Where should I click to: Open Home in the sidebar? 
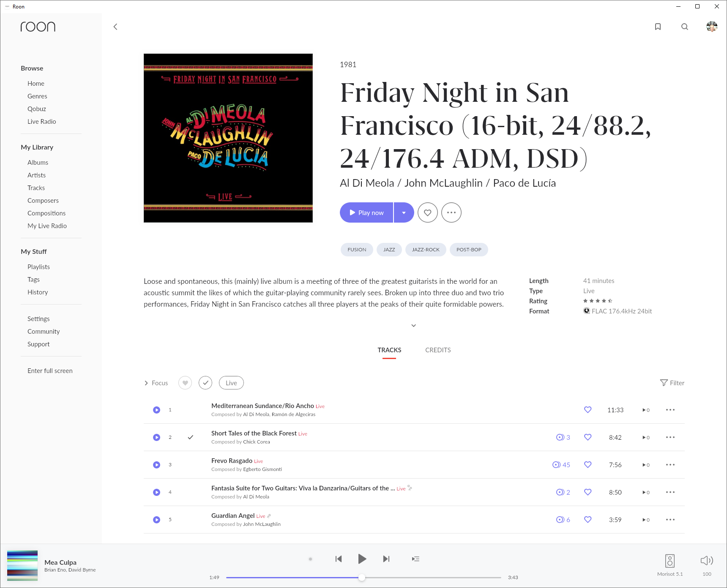36,84
